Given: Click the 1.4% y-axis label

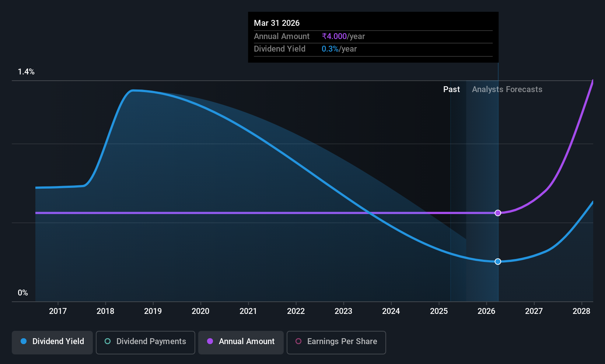Looking at the screenshot, I should point(26,72).
